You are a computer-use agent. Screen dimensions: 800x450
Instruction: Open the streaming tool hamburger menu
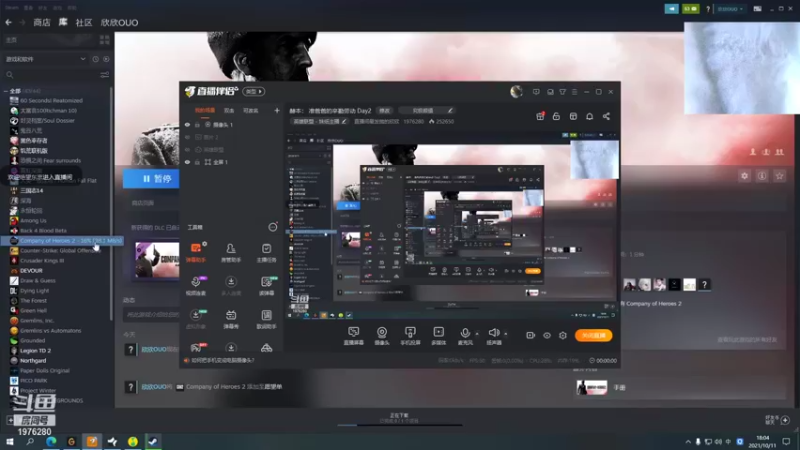[x=574, y=92]
